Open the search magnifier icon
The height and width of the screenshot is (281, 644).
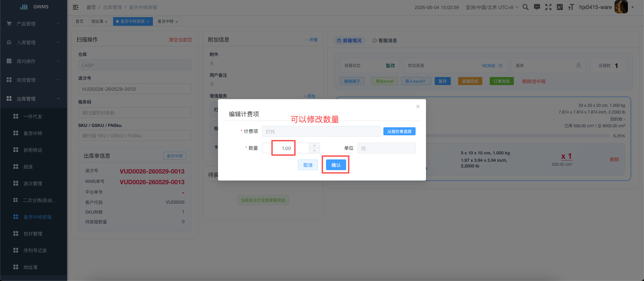pyautogui.click(x=526, y=7)
